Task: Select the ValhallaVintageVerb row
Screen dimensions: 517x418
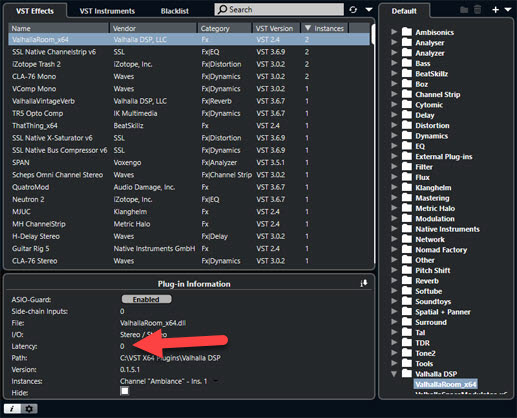Action: pos(189,101)
